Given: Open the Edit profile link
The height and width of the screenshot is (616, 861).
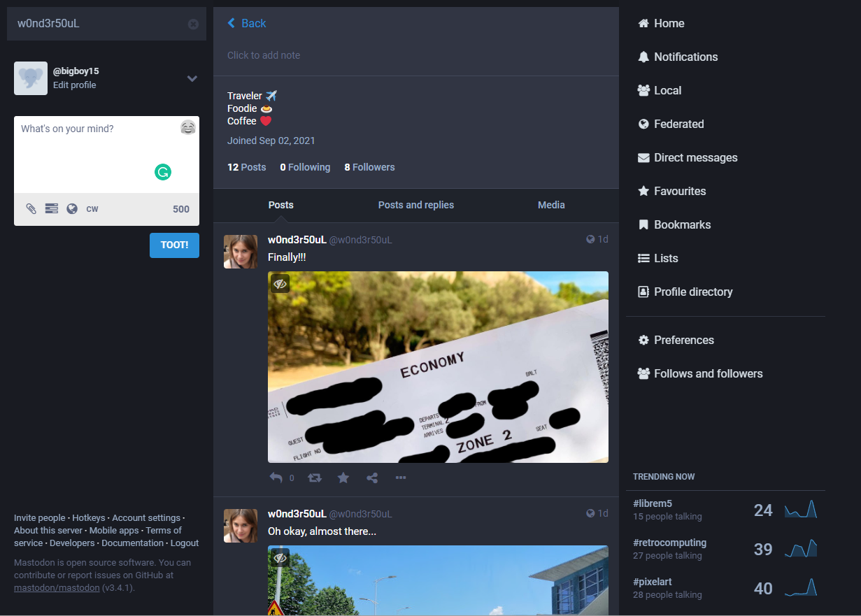Looking at the screenshot, I should point(75,85).
